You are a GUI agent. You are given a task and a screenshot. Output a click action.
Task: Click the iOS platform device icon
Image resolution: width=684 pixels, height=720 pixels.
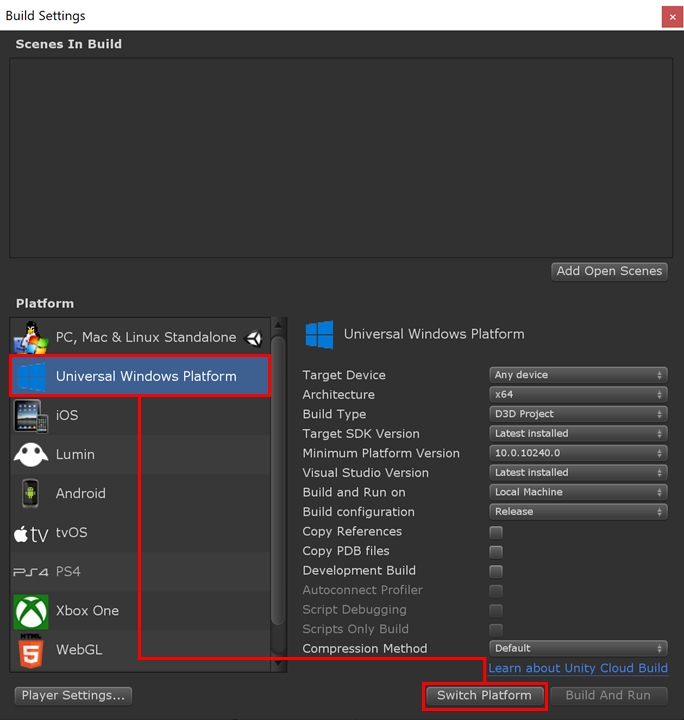tap(31, 416)
